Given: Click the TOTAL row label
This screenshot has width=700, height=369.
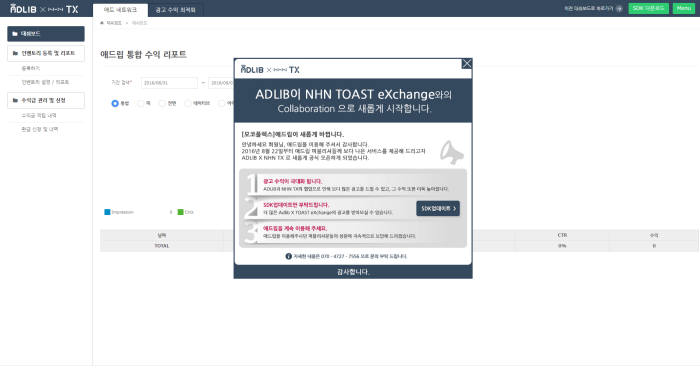Looking at the screenshot, I should [x=162, y=246].
